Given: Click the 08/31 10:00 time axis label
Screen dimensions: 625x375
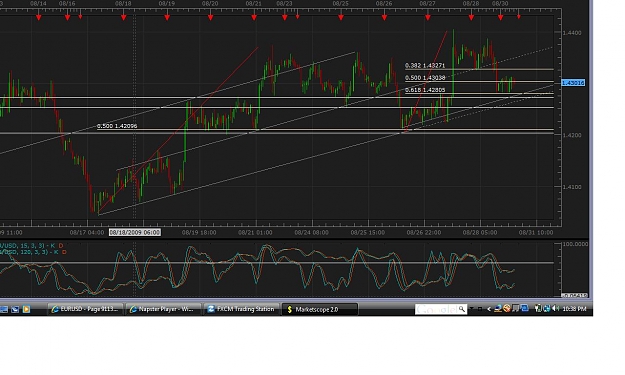Looking at the screenshot, I should [536, 232].
